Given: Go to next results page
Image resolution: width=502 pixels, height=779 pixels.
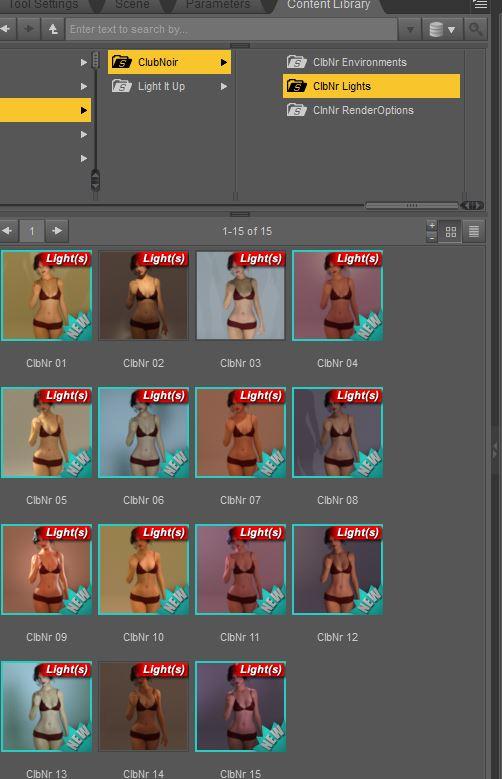Looking at the screenshot, I should (57, 231).
